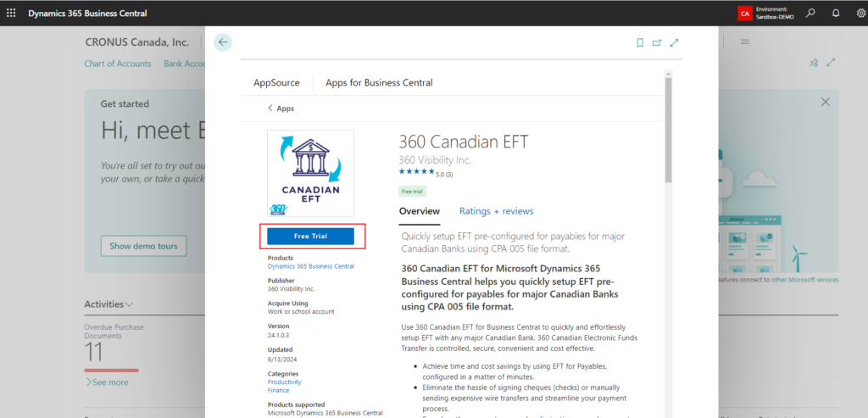
Task: Click Show demo tours button
Action: click(x=143, y=246)
